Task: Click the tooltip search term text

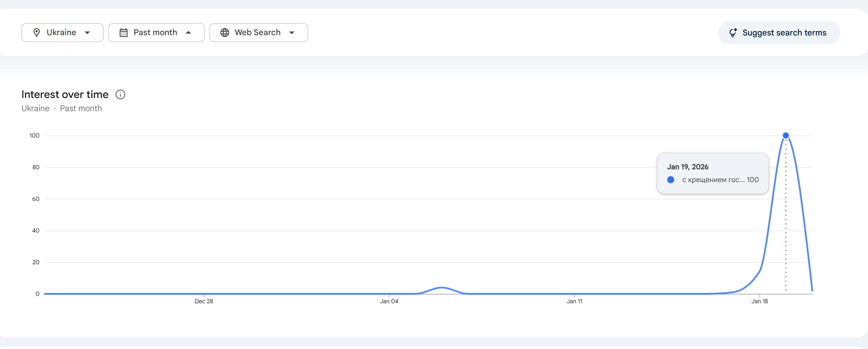Action: [713, 180]
